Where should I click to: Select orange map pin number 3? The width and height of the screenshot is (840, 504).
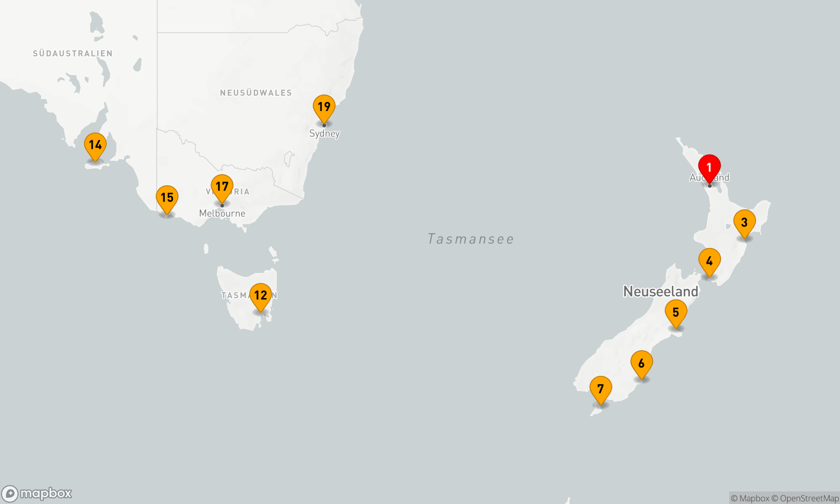[744, 223]
